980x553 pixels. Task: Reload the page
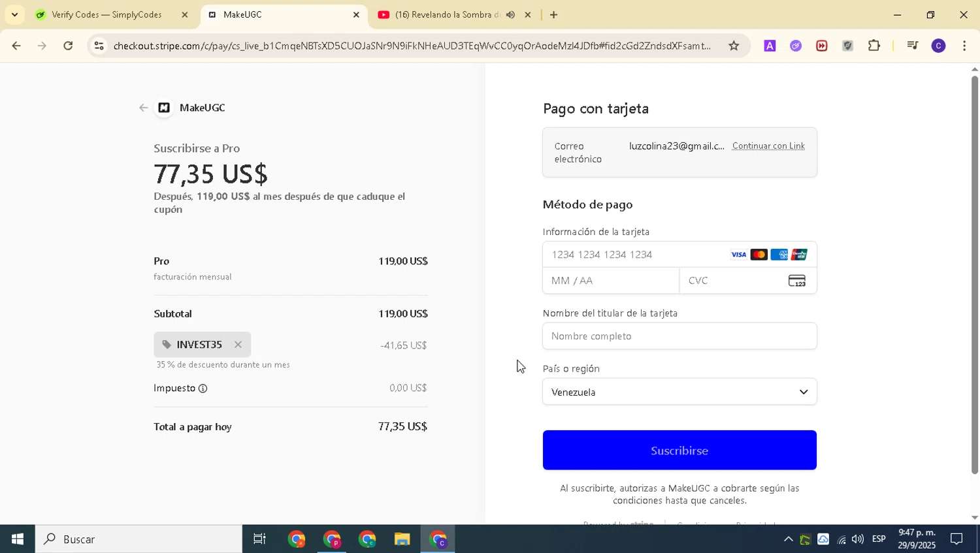click(x=68, y=46)
